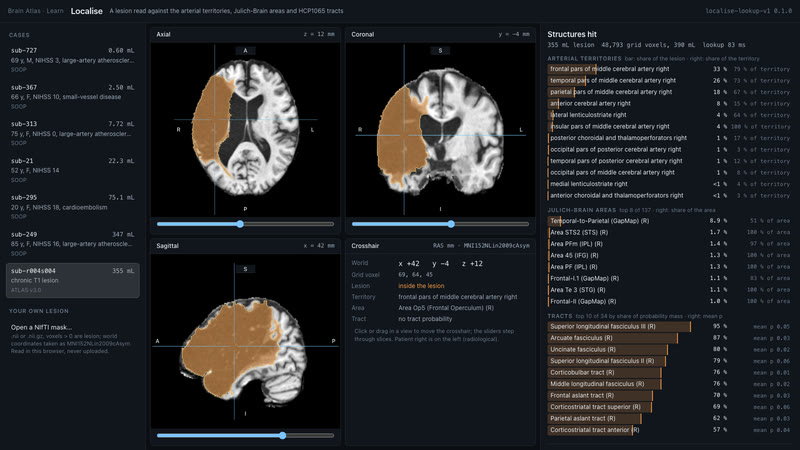Click Superior longitudinal fasciculus II (R) tract

coord(669,361)
